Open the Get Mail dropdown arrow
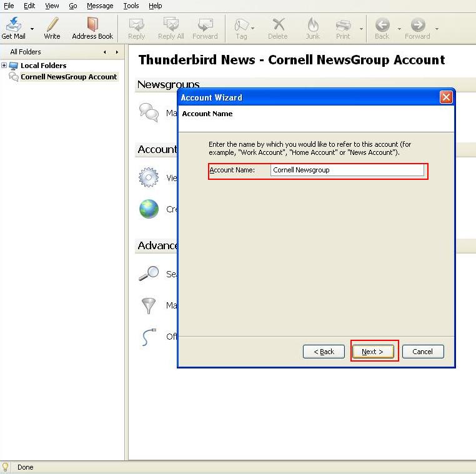 pos(32,29)
